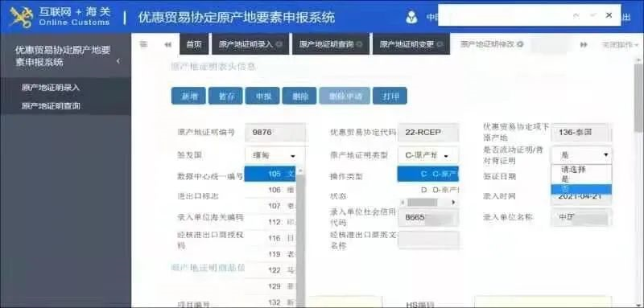The height and width of the screenshot is (308, 644).
Task: Choose 是 option in the 是否流动证明 list
Action: pyautogui.click(x=581, y=179)
